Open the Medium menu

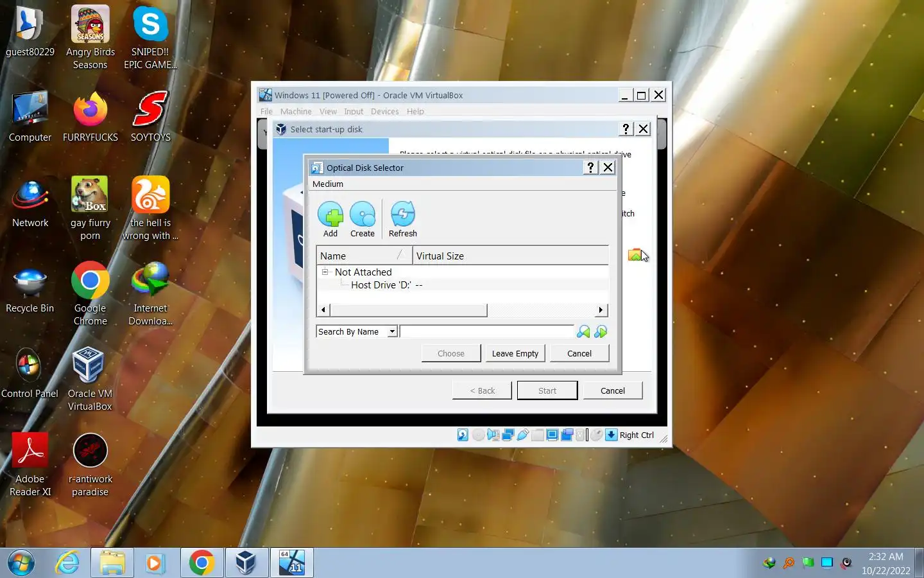[x=328, y=184]
